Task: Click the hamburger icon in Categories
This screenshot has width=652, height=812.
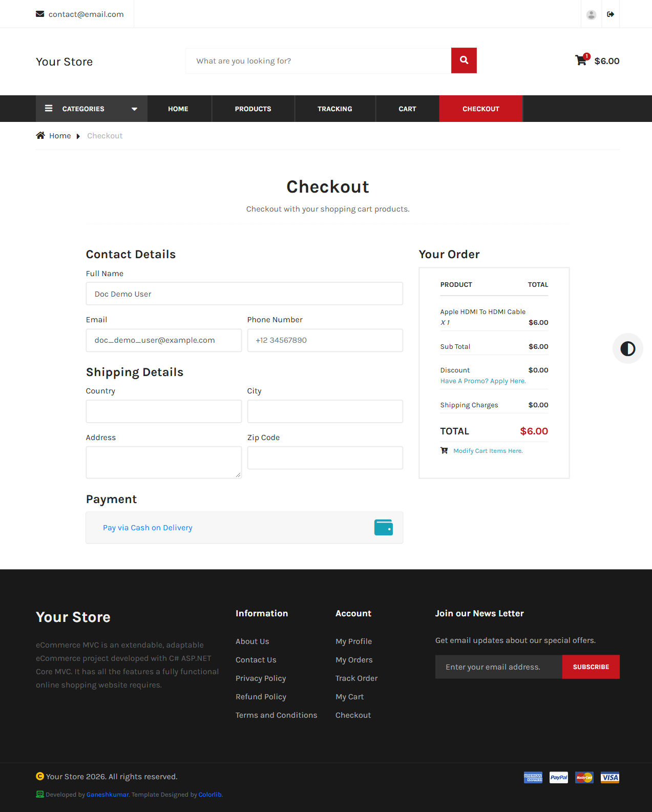Action: 49,108
